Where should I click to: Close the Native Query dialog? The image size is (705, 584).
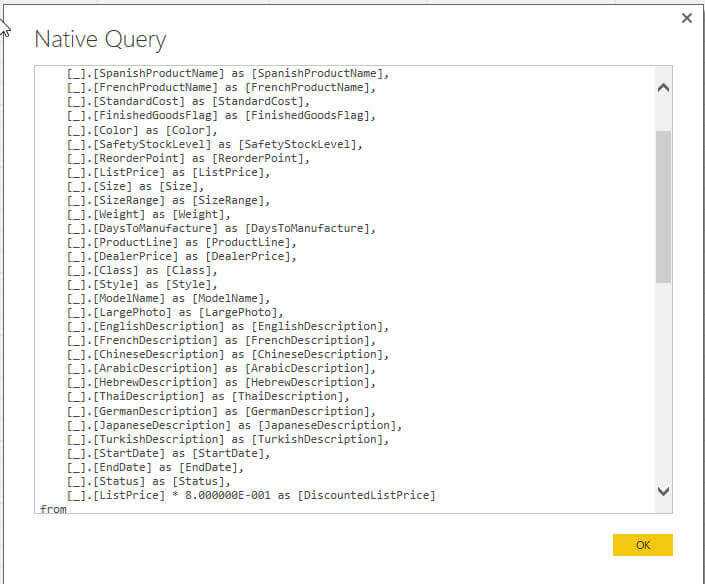pos(687,18)
